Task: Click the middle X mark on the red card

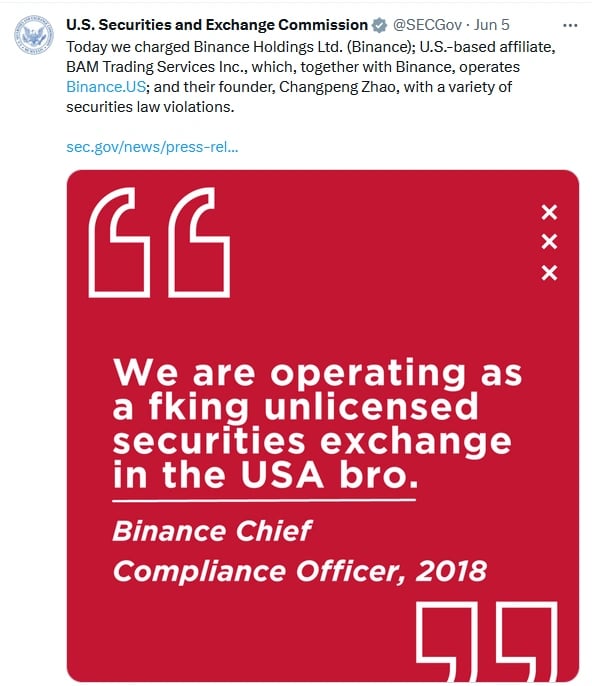Action: (x=549, y=242)
